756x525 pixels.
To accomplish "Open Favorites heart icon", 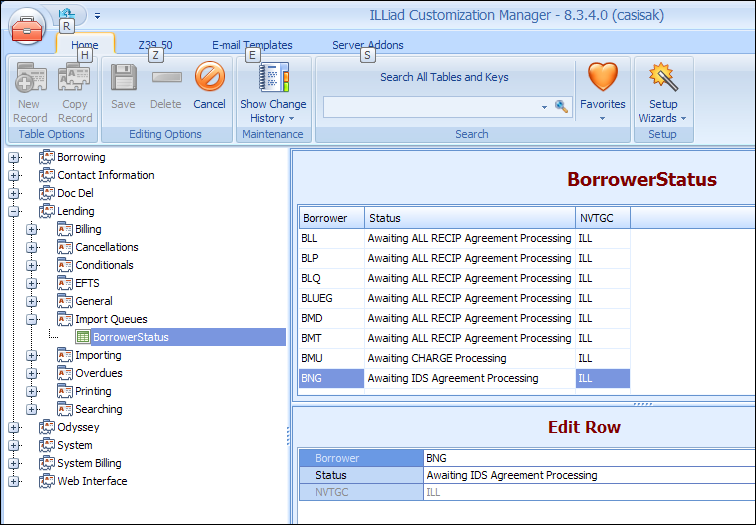I will pyautogui.click(x=603, y=77).
